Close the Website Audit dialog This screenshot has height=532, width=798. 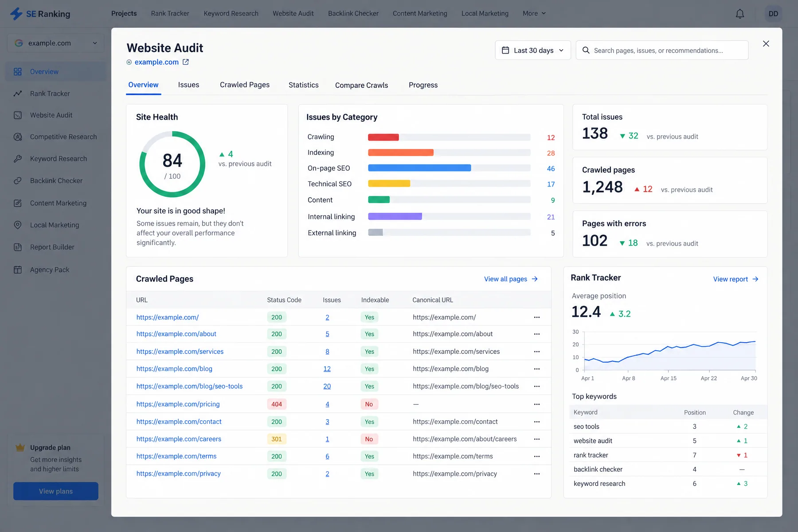766,43
